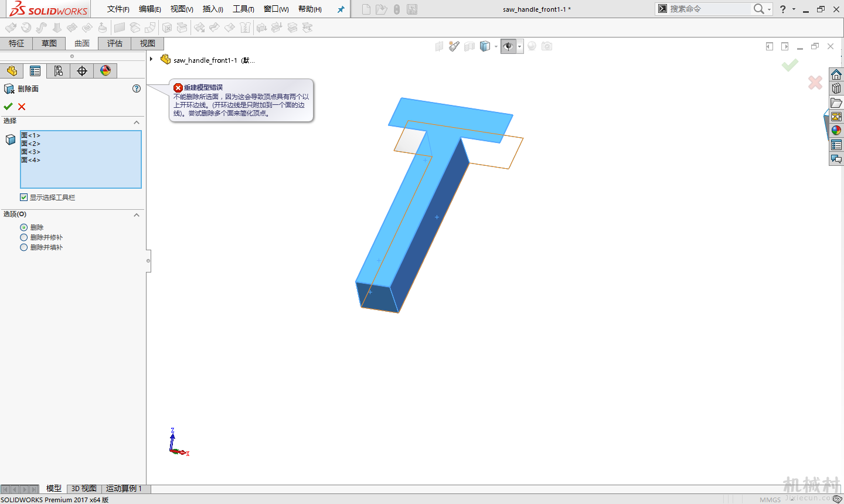Select the 删除 radio option

tap(23, 227)
